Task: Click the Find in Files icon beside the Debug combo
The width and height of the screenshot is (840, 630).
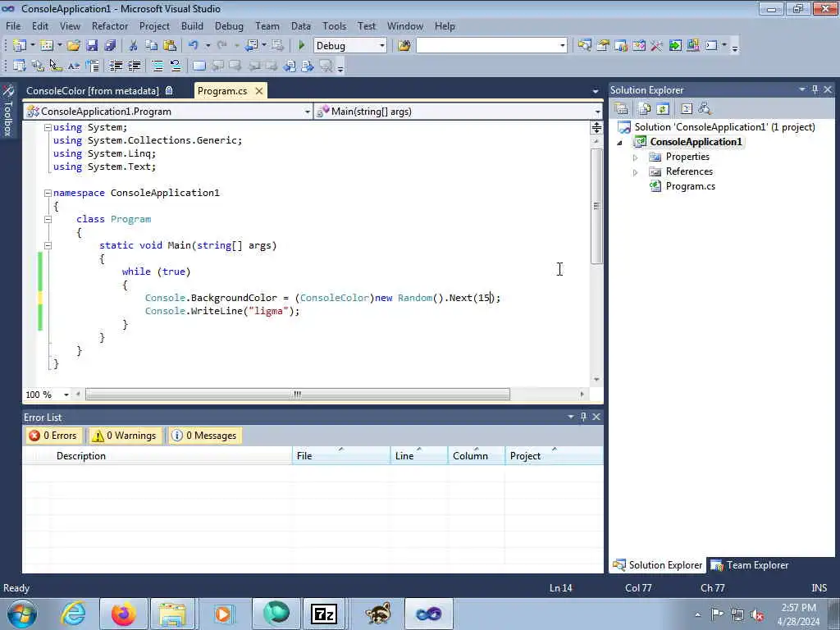Action: [x=404, y=46]
